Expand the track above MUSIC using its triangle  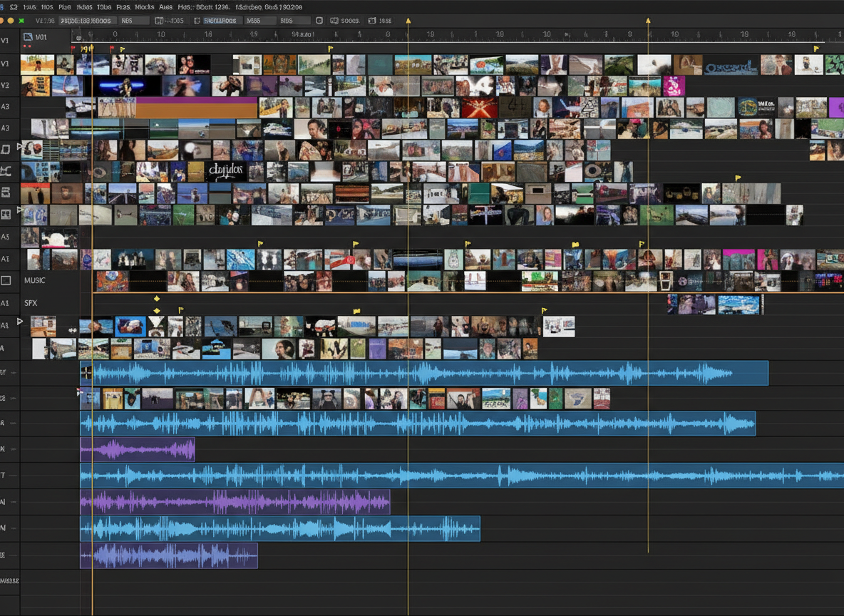coord(21,210)
